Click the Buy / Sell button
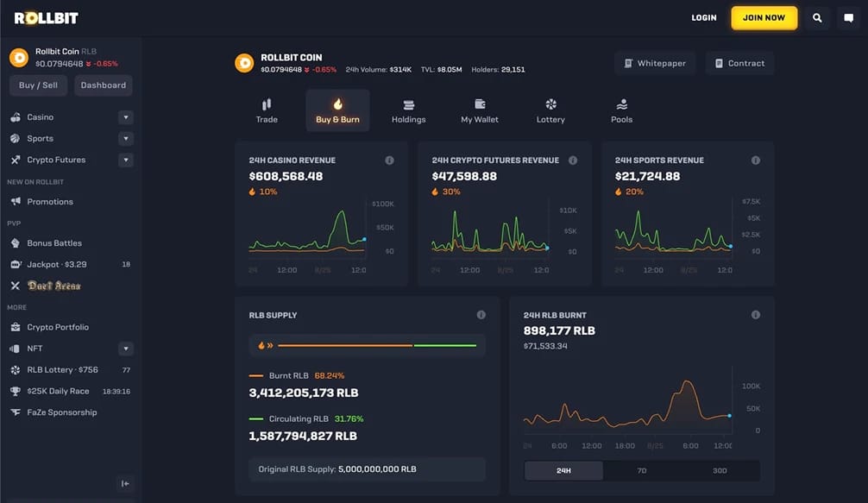 [38, 85]
